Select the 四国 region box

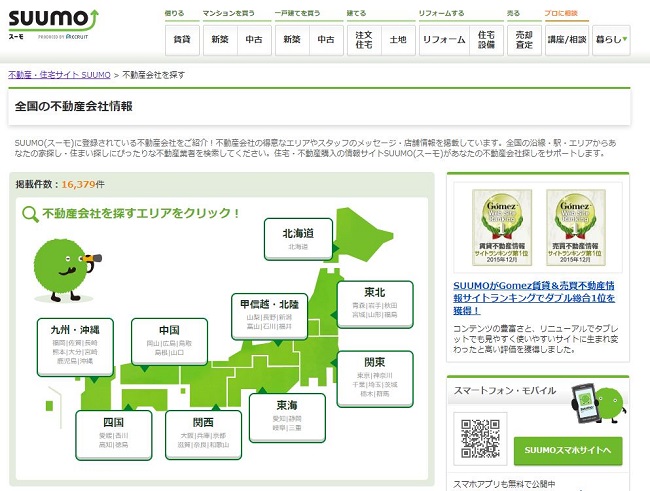(114, 435)
